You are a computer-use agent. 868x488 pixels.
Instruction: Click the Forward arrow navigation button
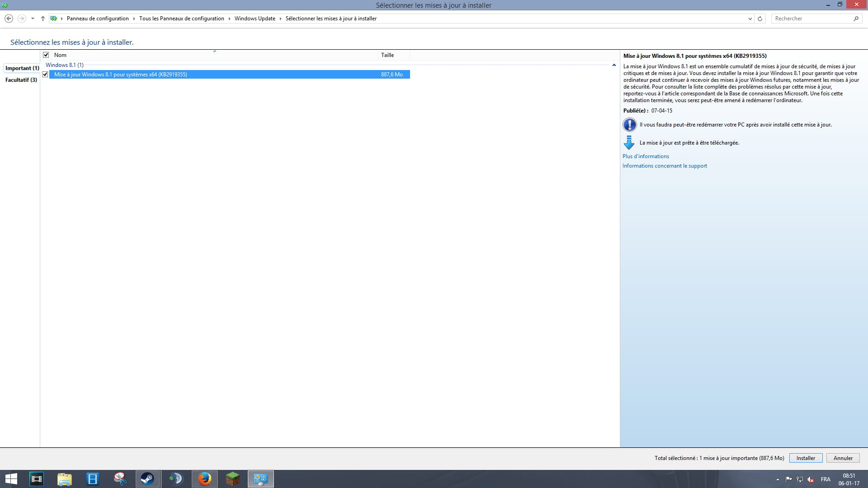[x=22, y=19]
